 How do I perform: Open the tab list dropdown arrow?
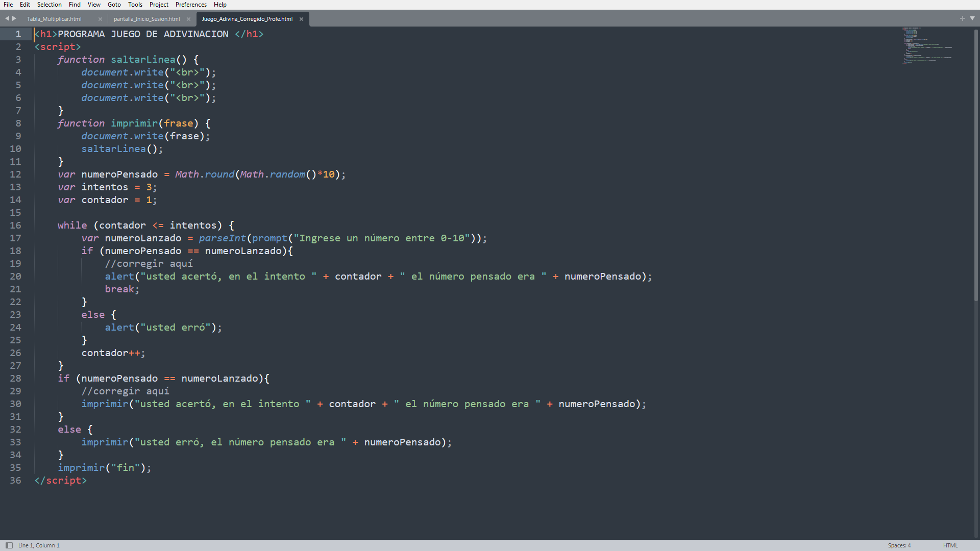[x=972, y=18]
